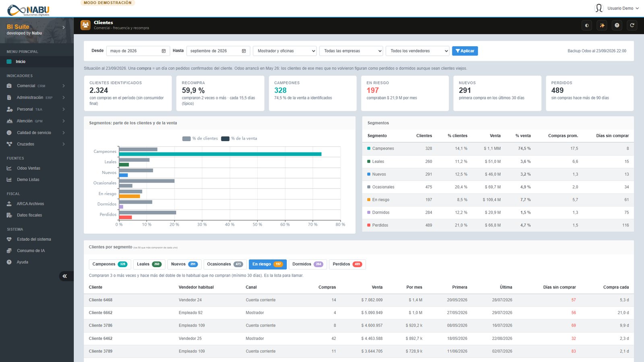Screen dimensions: 644x362
Task: Click the Calidad de servicio smiley icon
Action: 9,132
